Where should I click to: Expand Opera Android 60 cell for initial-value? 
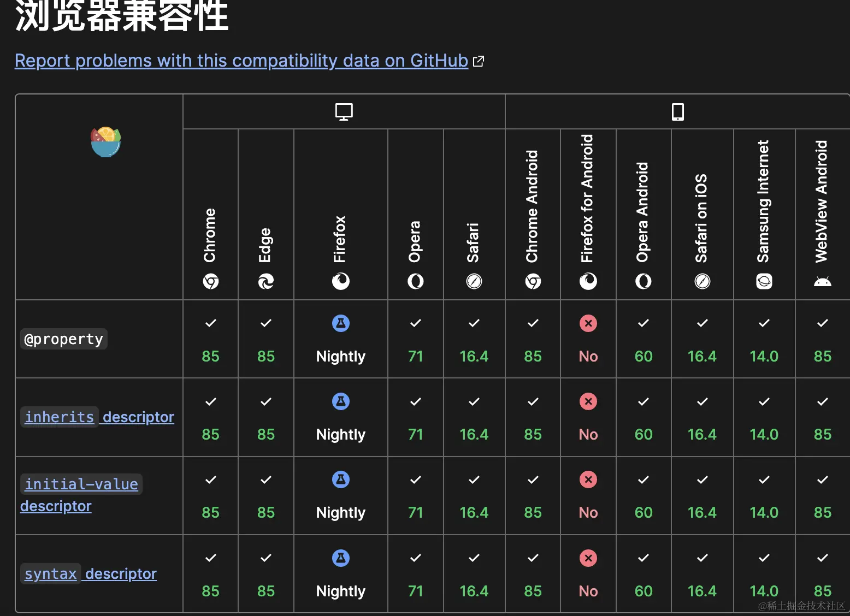644,495
